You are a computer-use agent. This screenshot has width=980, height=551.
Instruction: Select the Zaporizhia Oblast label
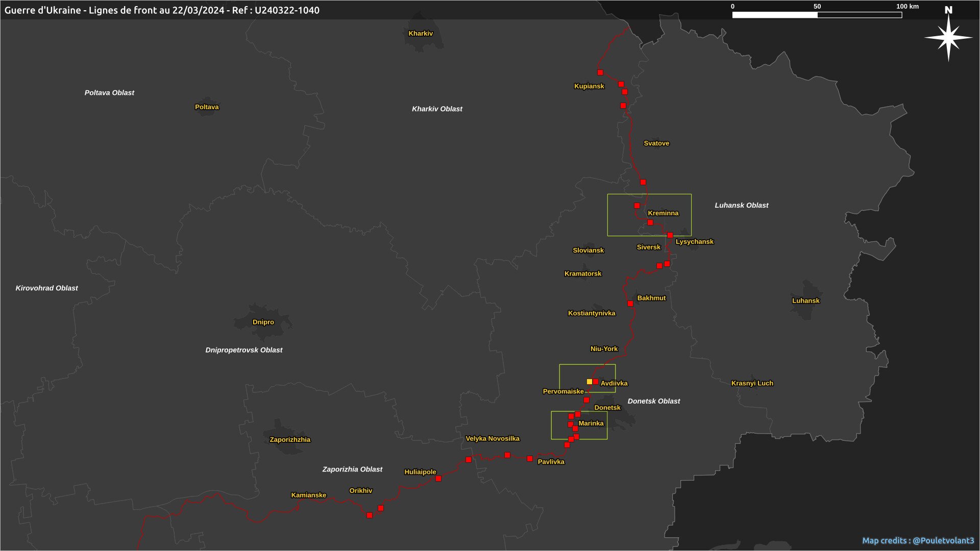coord(352,469)
